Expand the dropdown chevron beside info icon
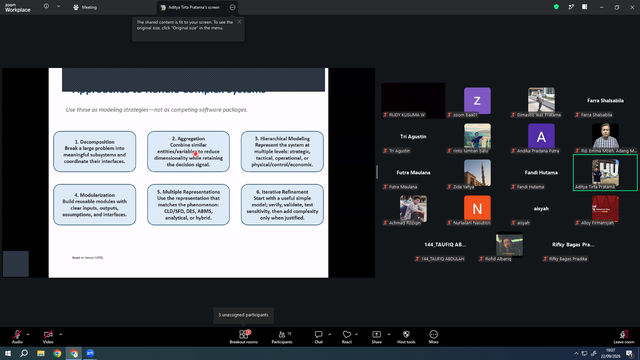The image size is (640, 360). coord(58,7)
